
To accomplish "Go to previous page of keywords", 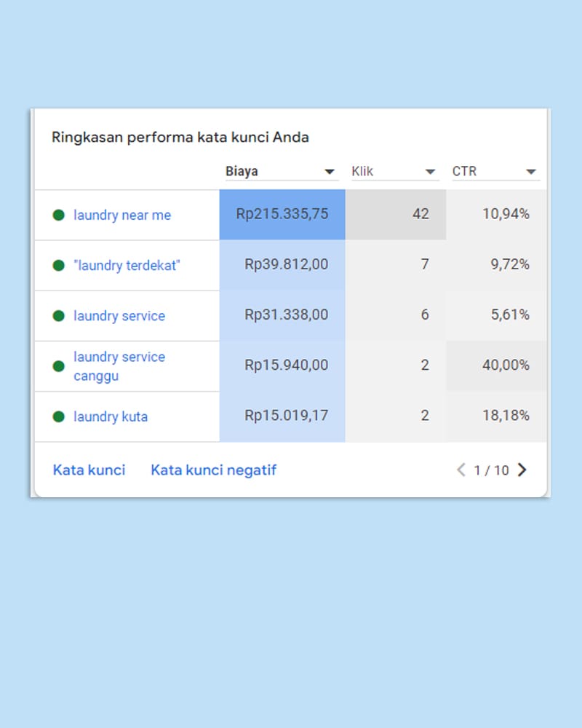I will click(461, 470).
